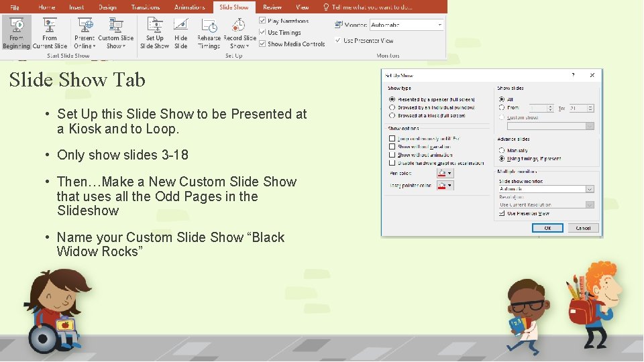The image size is (644, 362).
Task: Click Tell me lightbulb icon
Action: tap(326, 7)
